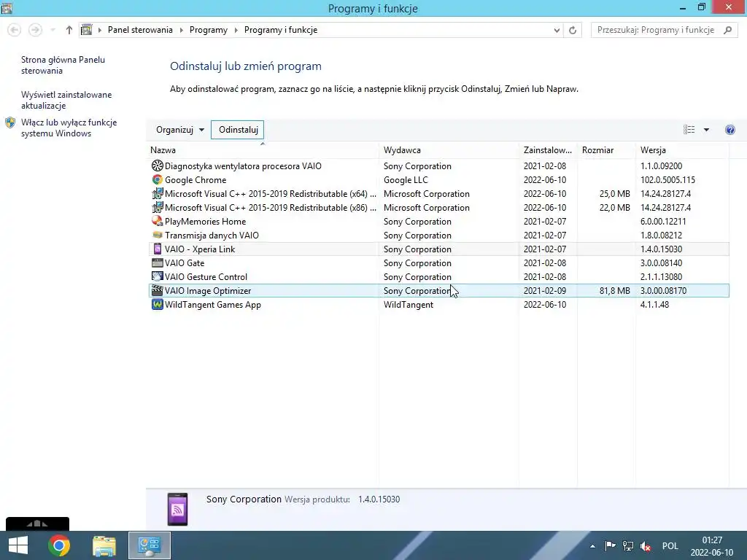Expand the arrow after Panel sterowania breadcrumb
The width and height of the screenshot is (747, 560).
click(x=181, y=30)
